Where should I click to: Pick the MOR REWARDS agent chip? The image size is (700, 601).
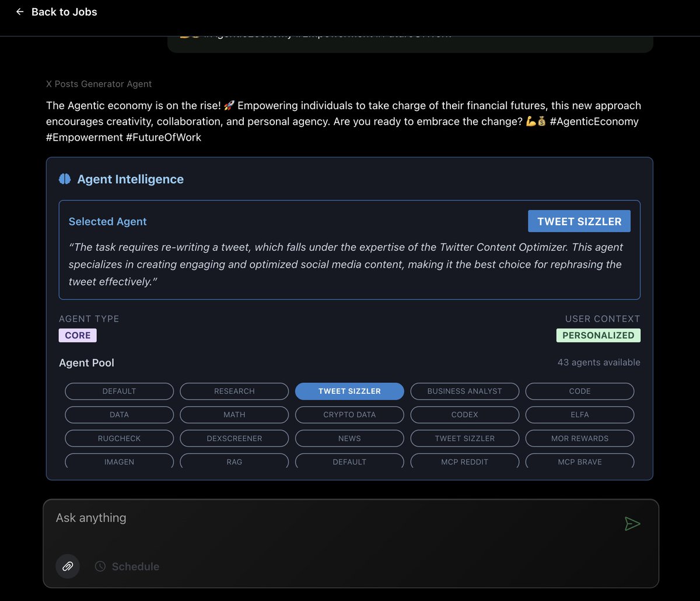tap(580, 438)
